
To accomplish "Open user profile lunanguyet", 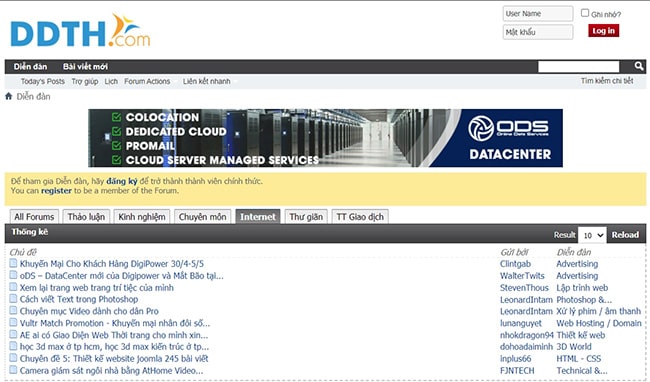I will pos(521,323).
